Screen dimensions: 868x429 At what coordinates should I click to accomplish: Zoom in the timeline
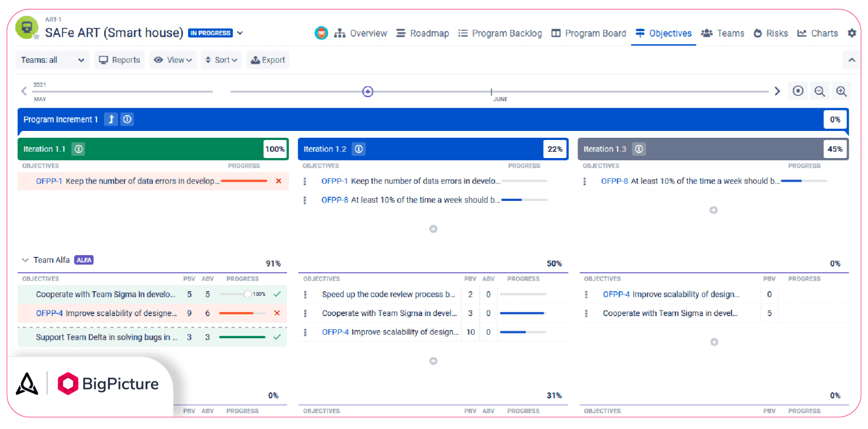click(x=841, y=91)
